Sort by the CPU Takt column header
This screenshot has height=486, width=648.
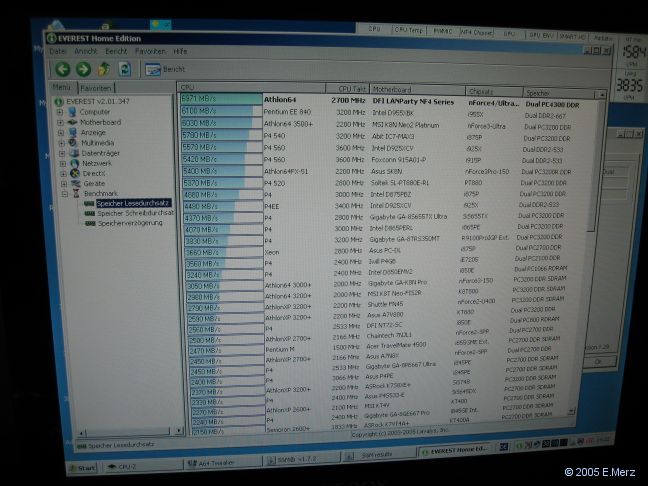click(x=348, y=89)
